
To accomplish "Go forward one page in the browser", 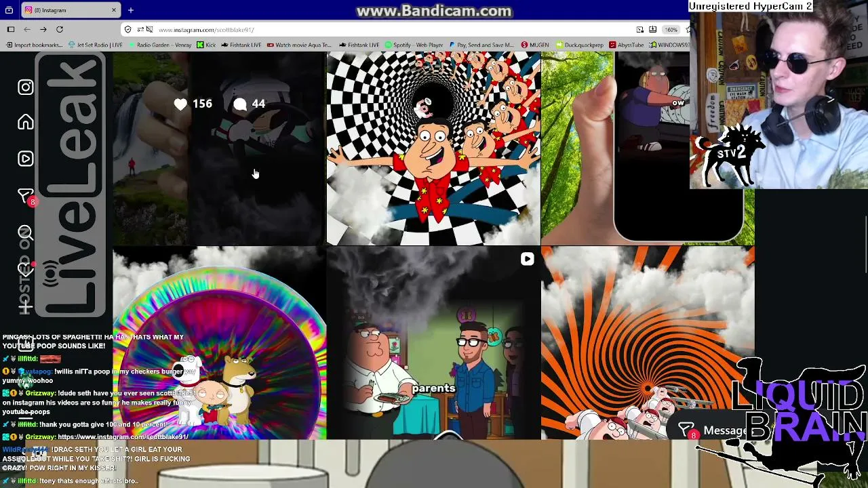I will (x=43, y=29).
